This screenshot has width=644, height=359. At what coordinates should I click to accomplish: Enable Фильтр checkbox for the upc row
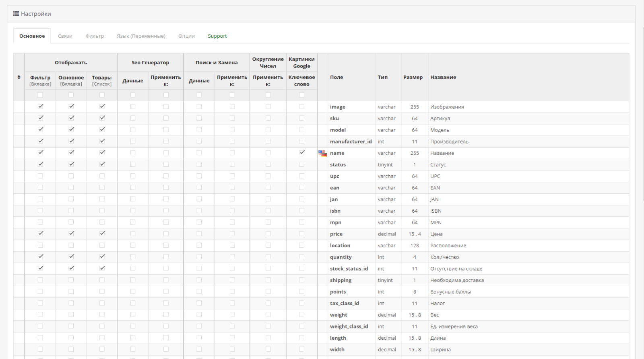(x=40, y=176)
